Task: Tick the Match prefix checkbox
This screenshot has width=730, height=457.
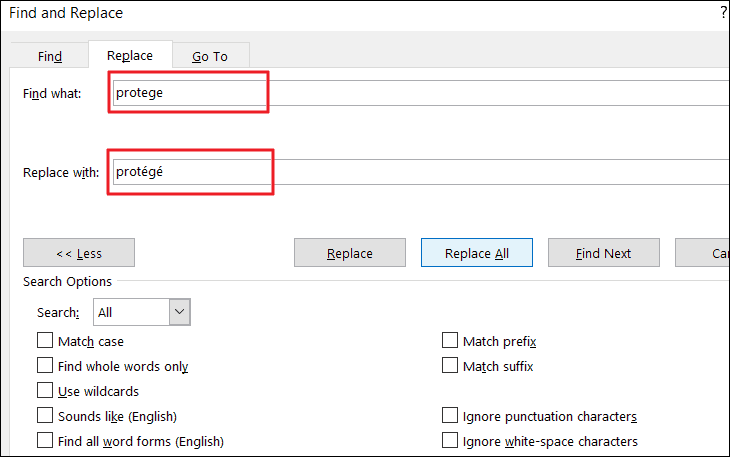Action: pyautogui.click(x=450, y=341)
